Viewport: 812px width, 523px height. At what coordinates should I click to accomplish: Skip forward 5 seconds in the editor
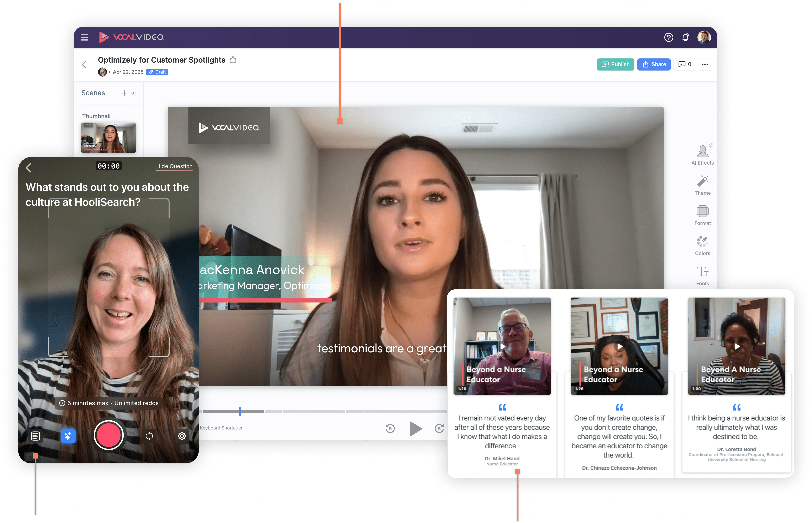(x=440, y=429)
